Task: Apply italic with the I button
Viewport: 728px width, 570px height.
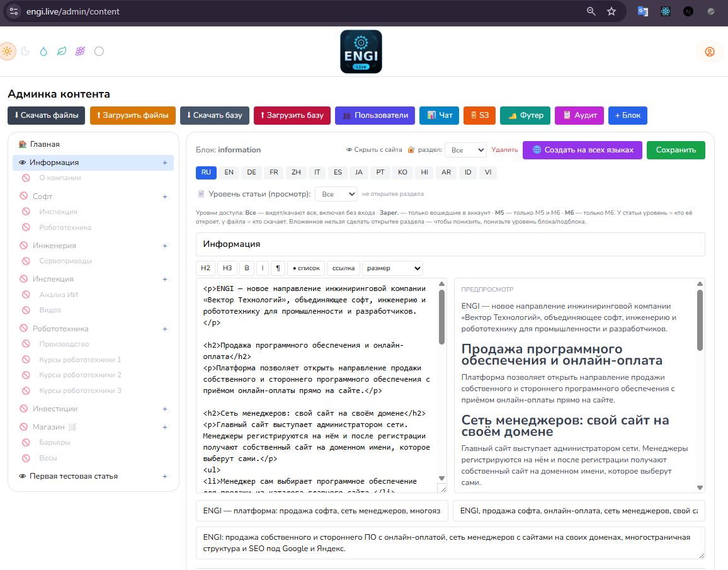Action: coord(263,268)
